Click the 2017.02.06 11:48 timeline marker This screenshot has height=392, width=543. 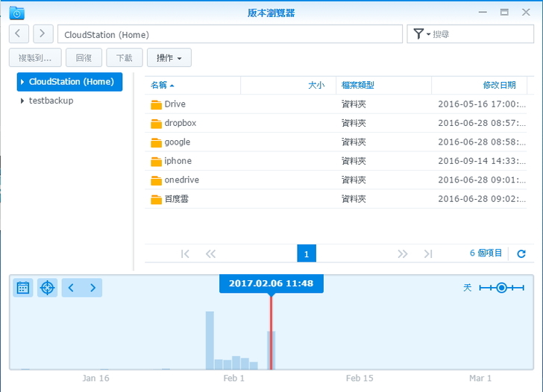coord(271,283)
